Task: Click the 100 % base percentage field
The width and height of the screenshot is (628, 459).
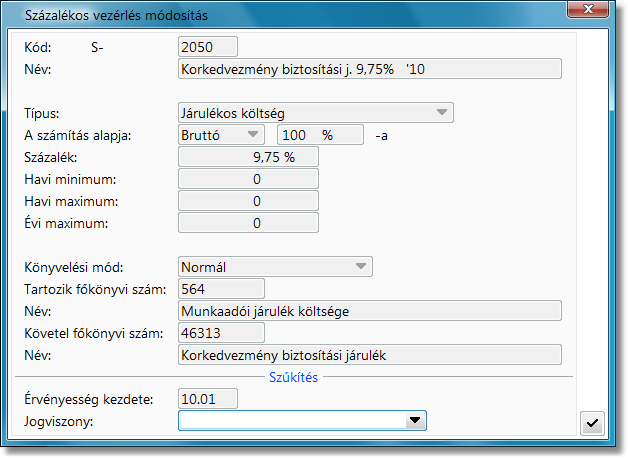Action: click(318, 134)
